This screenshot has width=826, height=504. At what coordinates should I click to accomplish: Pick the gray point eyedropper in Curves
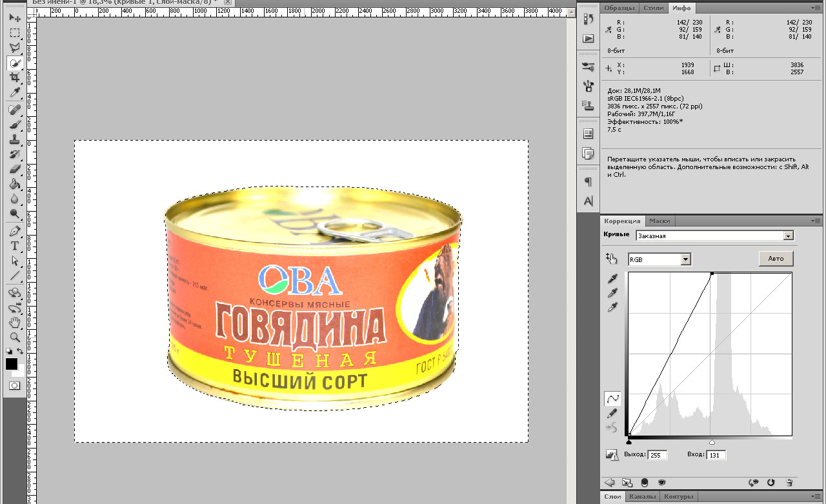point(612,293)
